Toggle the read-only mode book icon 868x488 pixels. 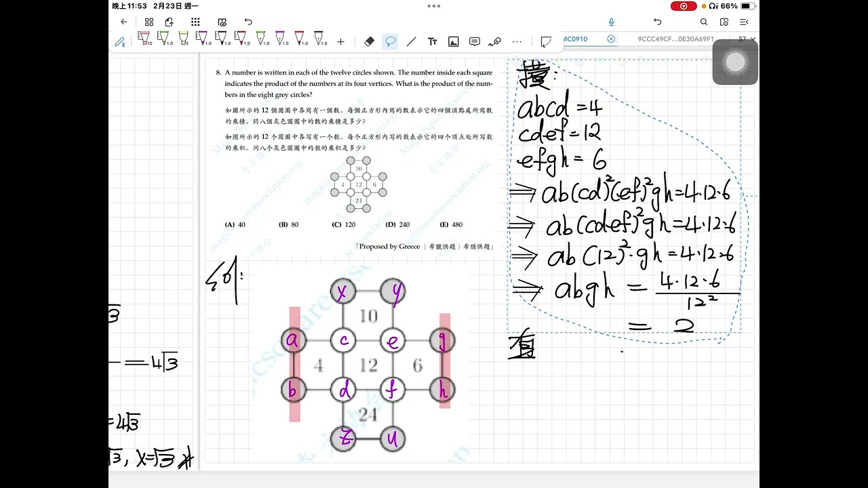(222, 22)
